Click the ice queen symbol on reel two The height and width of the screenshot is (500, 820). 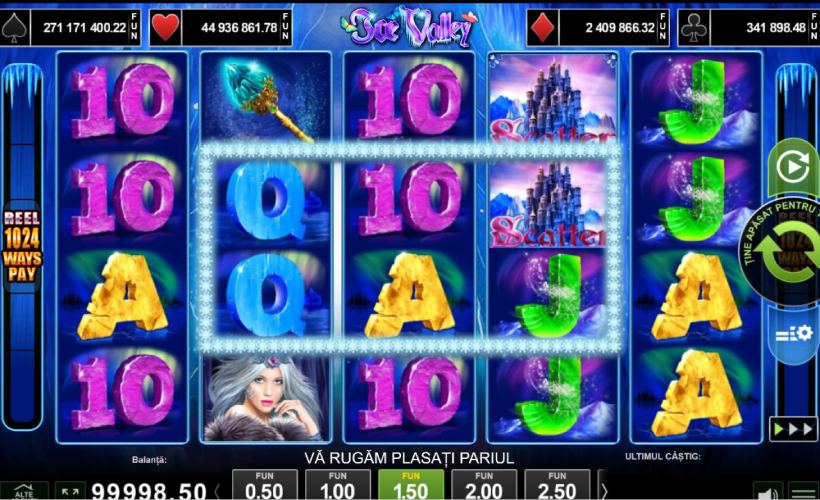point(266,399)
